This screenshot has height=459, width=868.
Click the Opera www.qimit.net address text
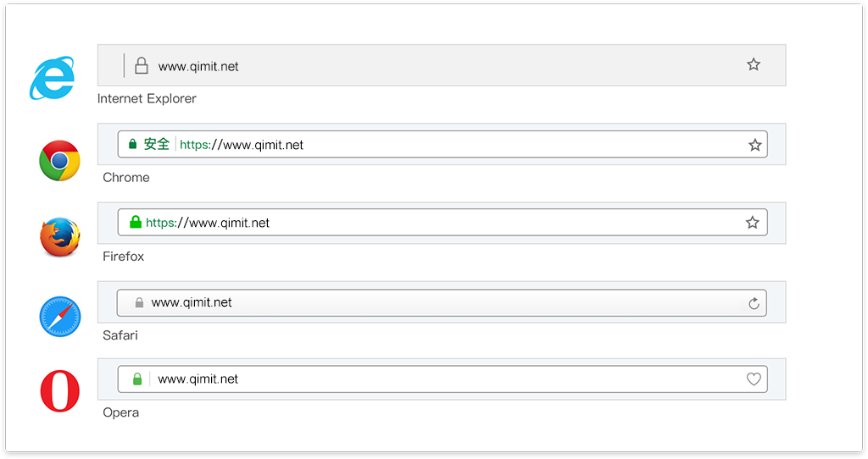(x=198, y=379)
